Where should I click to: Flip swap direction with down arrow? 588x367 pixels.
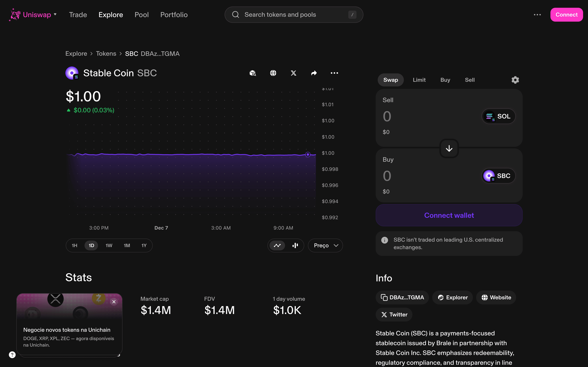click(x=449, y=148)
